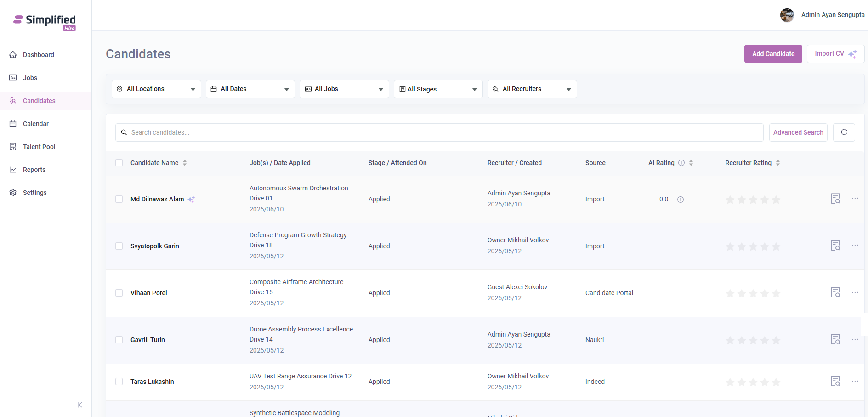The height and width of the screenshot is (417, 868).
Task: Open more options for Vihaan Porel
Action: [x=855, y=292]
